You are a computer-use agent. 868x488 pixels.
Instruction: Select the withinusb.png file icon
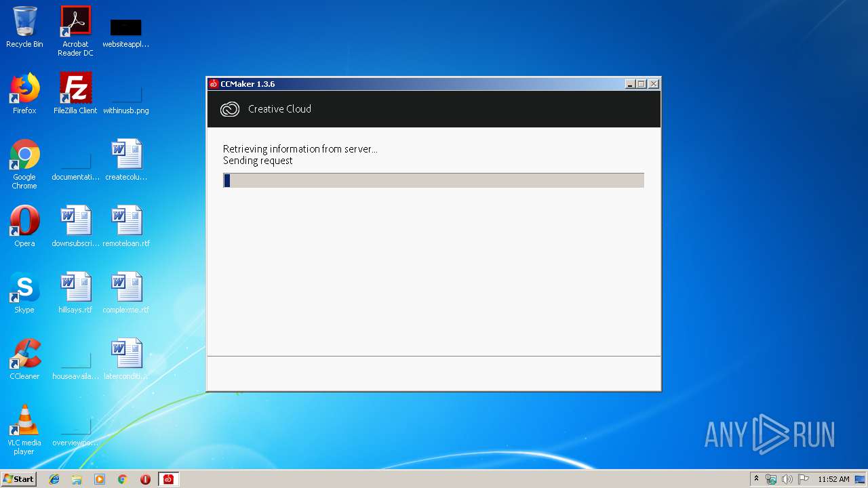pos(126,100)
